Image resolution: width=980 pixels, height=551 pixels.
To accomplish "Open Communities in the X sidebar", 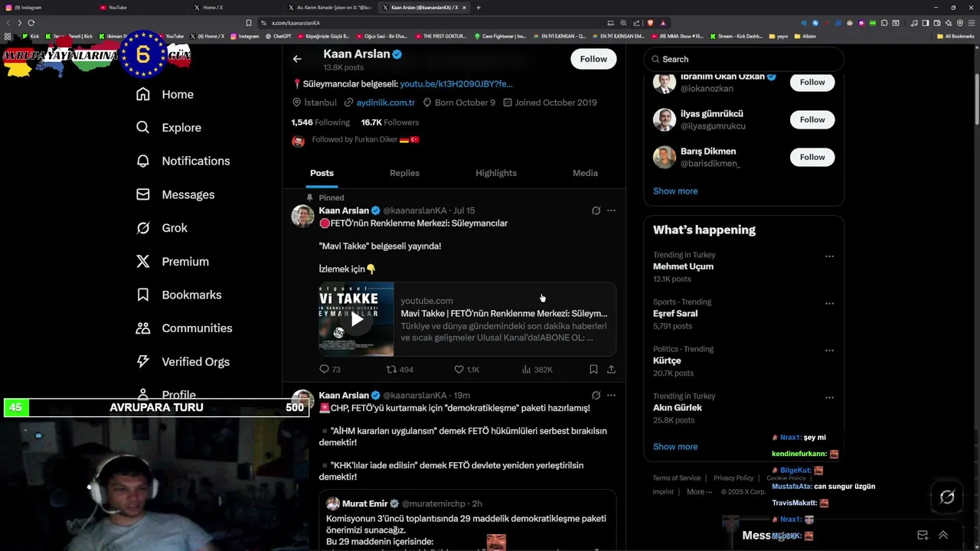I will pos(184,328).
